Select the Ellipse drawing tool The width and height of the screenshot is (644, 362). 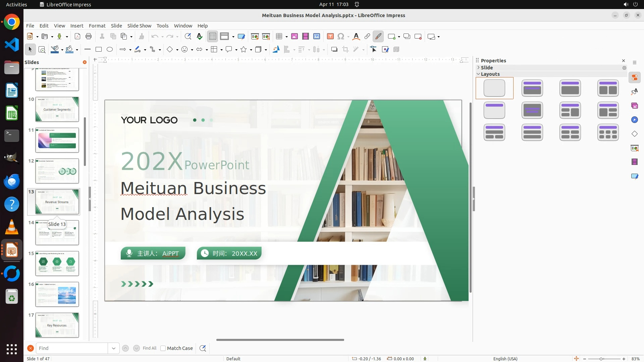point(110,50)
